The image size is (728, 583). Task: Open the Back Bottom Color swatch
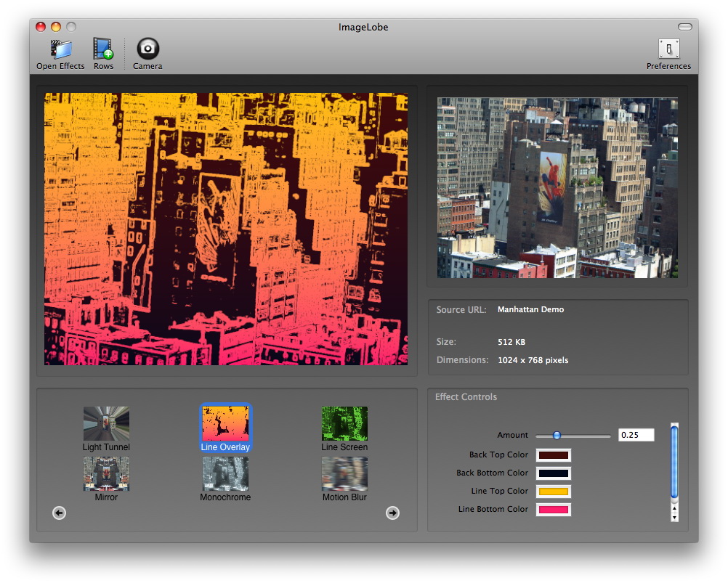pyautogui.click(x=553, y=473)
